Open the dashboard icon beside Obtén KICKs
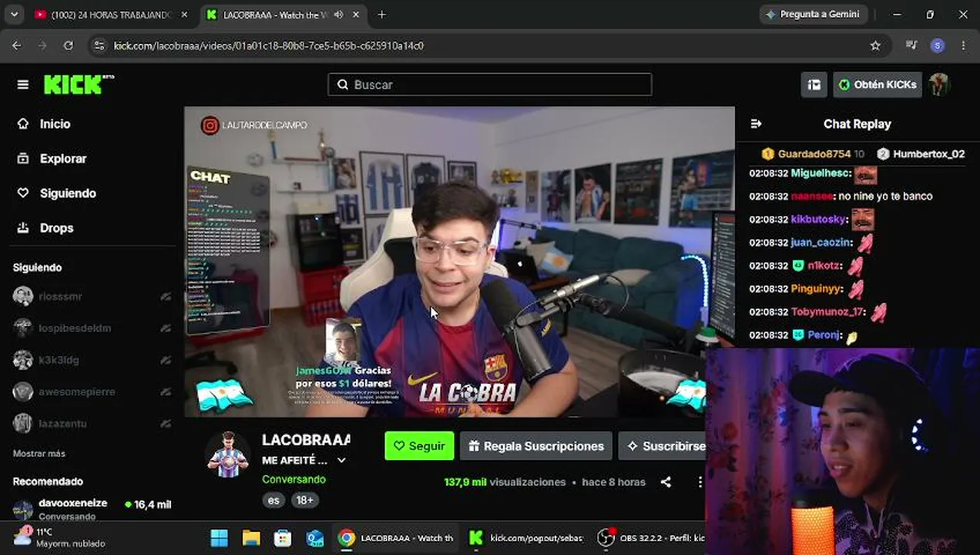Viewport: 980px width, 555px height. pos(814,85)
